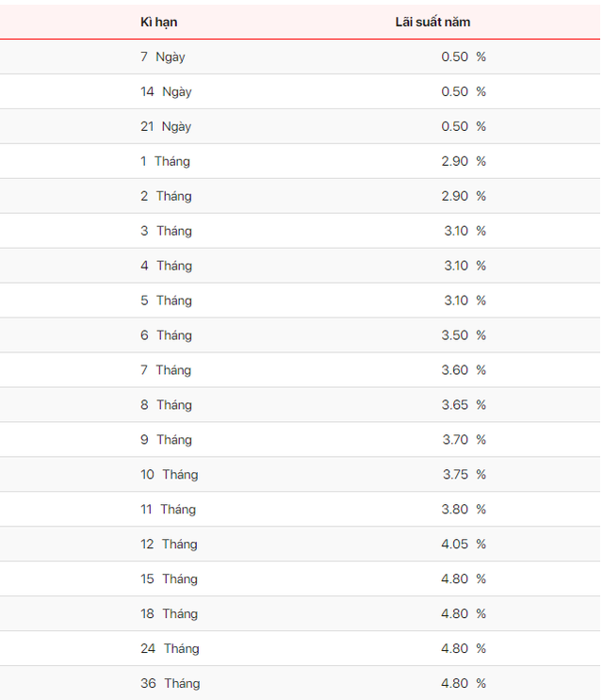603x700 pixels.
Task: Select the 24 Tháng term row
Action: pos(300,649)
